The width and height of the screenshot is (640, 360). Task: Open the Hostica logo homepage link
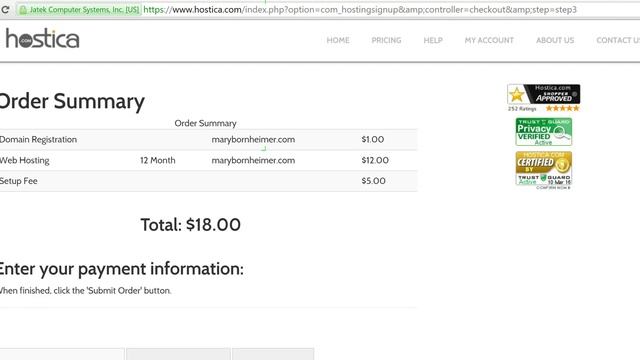tap(42, 39)
